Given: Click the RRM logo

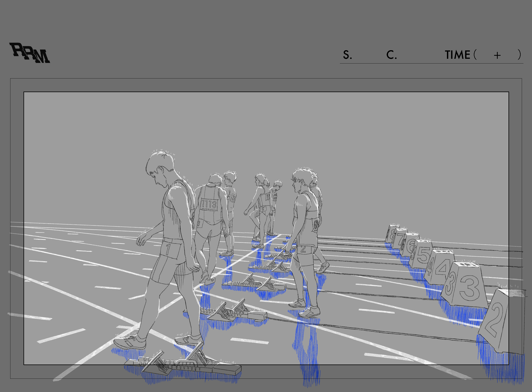Looking at the screenshot, I should [30, 53].
